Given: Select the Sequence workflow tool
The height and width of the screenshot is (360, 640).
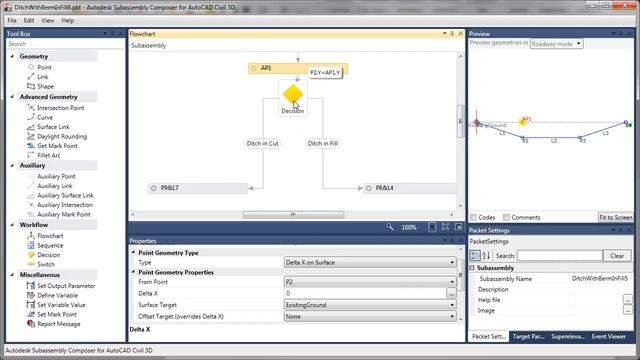Looking at the screenshot, I should [45, 245].
